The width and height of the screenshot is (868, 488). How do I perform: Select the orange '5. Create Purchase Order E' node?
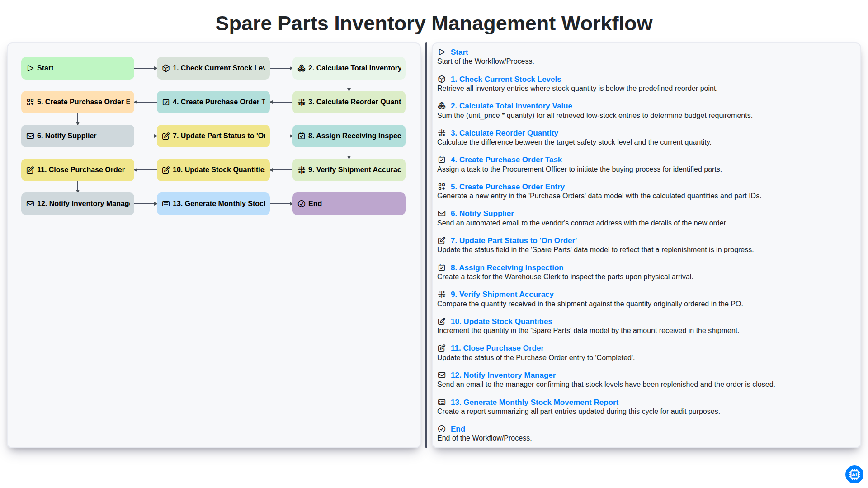point(78,102)
